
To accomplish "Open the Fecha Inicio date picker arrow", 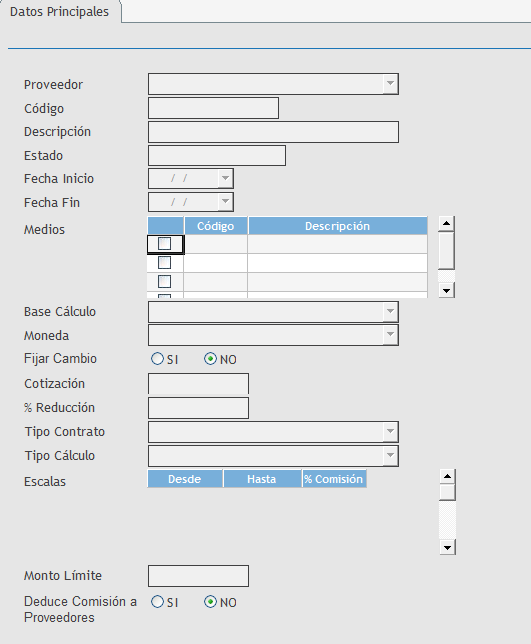I will (x=225, y=179).
